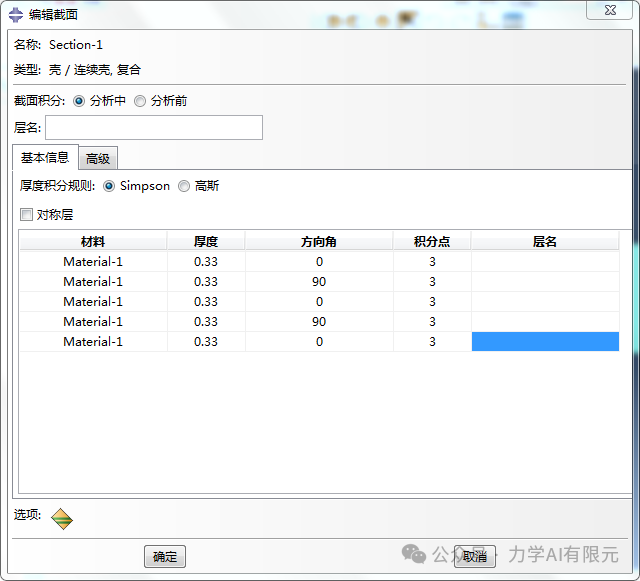Click orientation angle 0 in third row
This screenshot has width=640, height=581.
point(319,302)
